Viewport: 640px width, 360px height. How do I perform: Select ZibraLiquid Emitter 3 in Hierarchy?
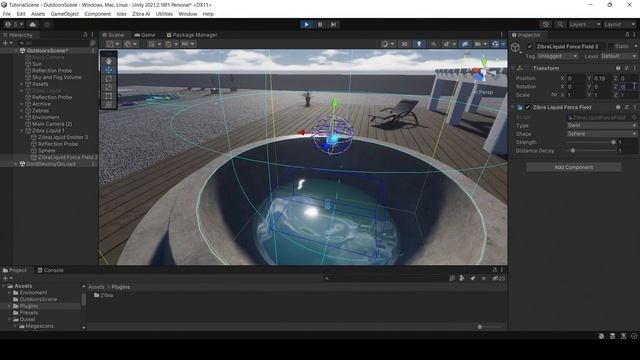[63, 137]
